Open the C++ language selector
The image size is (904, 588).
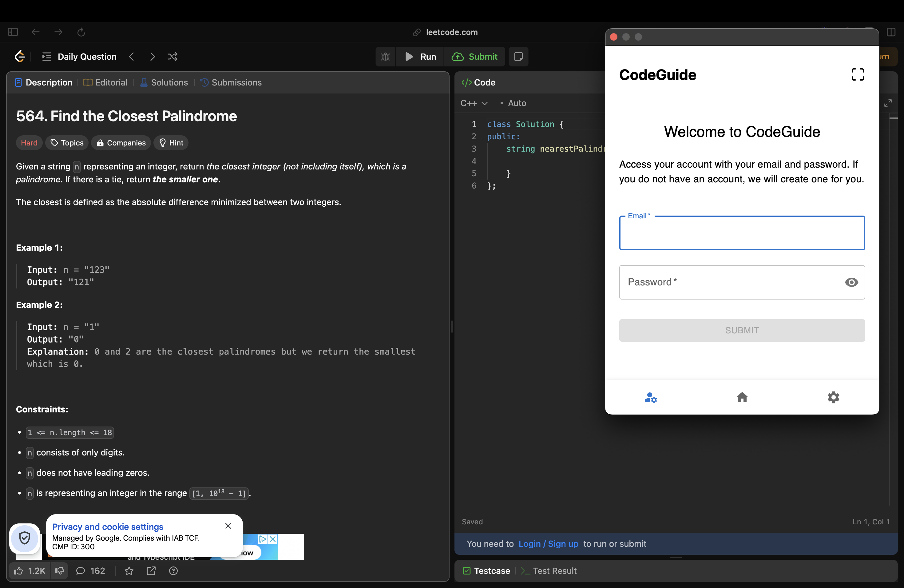[x=474, y=103]
